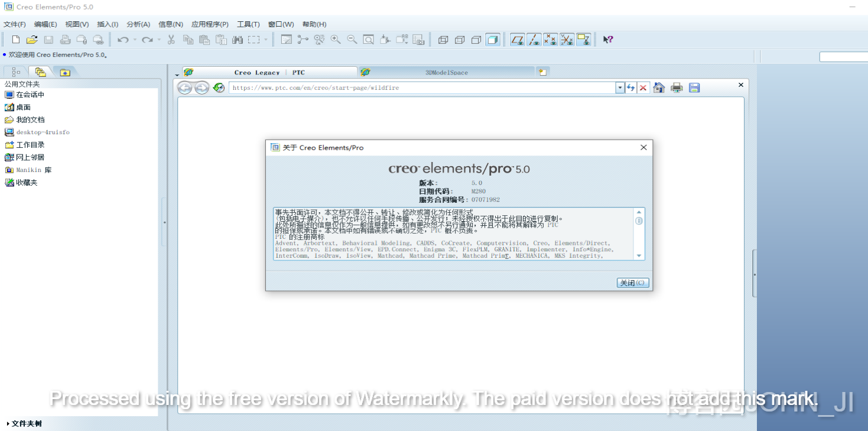The width and height of the screenshot is (868, 431).
Task: Collapse the left navigator panel handle
Action: [164, 222]
